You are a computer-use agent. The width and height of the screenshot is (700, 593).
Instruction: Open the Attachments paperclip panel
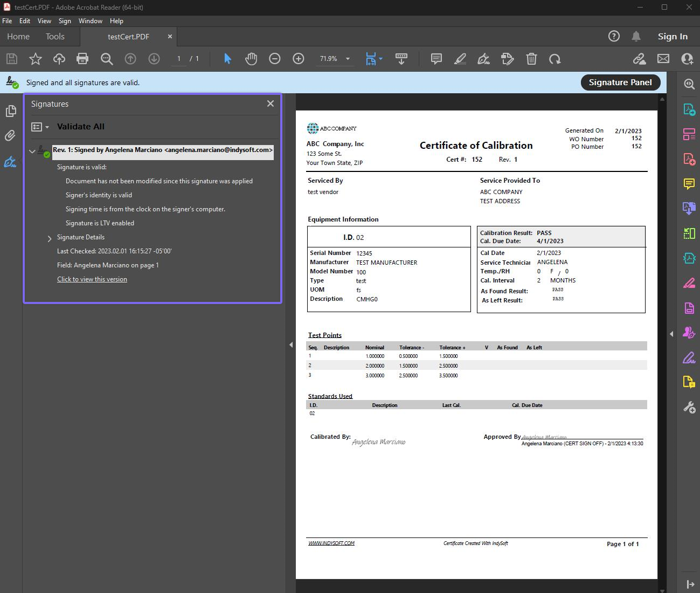10,136
